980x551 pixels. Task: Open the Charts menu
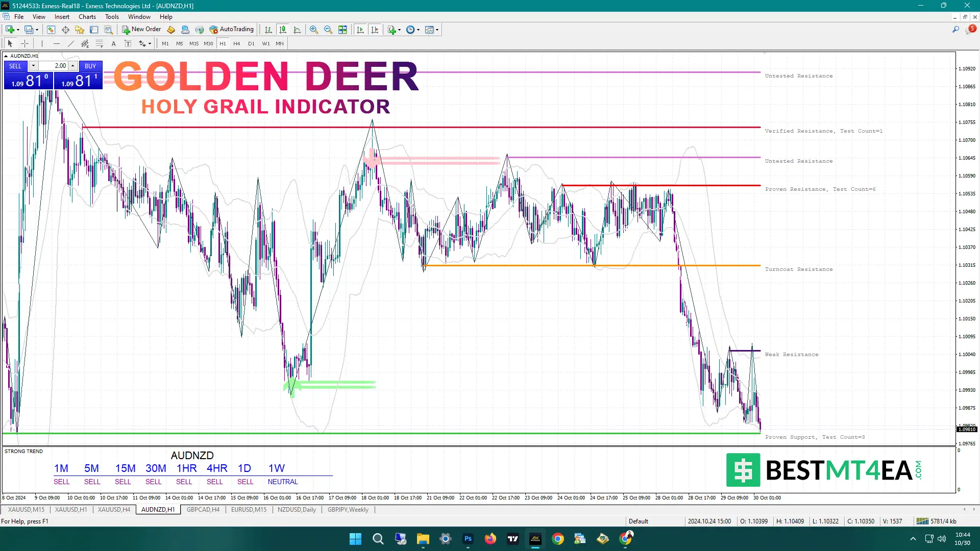coord(87,16)
